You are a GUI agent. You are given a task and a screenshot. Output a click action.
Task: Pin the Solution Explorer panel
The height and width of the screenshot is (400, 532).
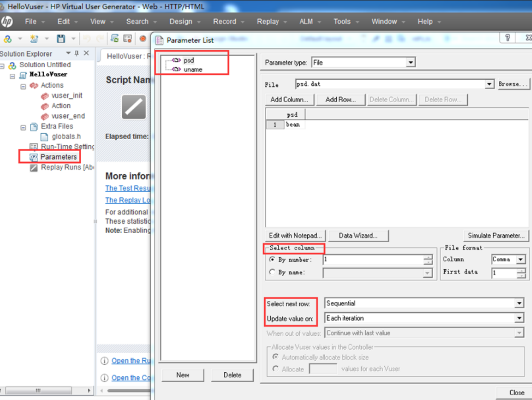click(x=77, y=53)
